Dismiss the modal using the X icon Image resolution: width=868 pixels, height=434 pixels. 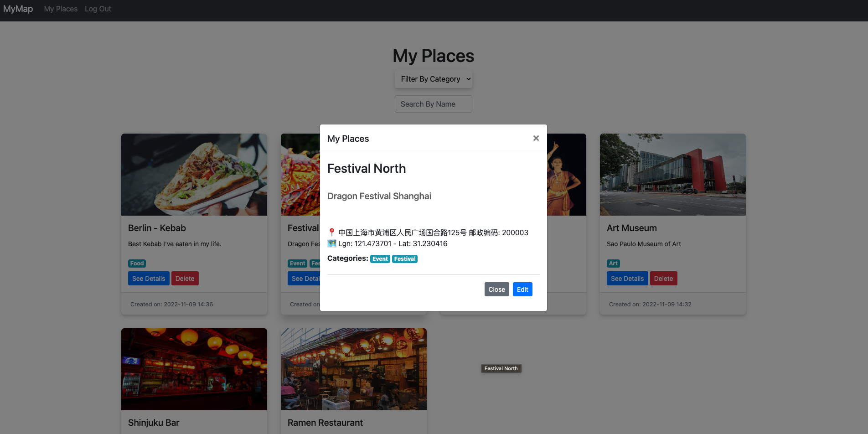[x=536, y=138]
